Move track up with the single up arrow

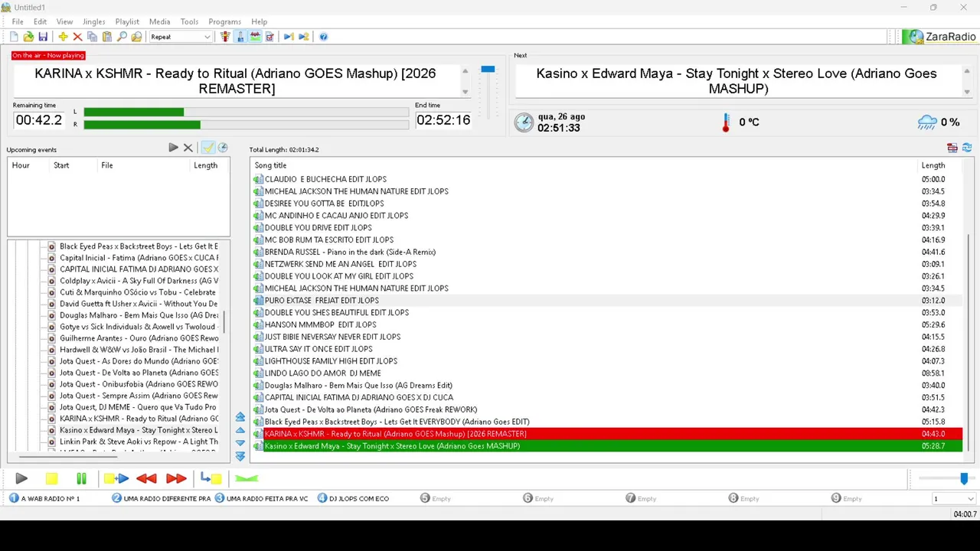[240, 431]
